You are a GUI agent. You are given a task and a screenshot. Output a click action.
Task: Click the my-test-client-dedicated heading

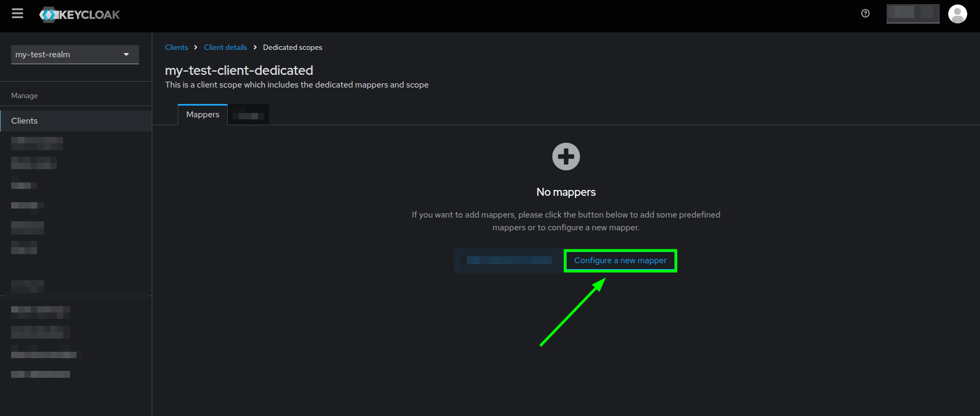tap(239, 70)
